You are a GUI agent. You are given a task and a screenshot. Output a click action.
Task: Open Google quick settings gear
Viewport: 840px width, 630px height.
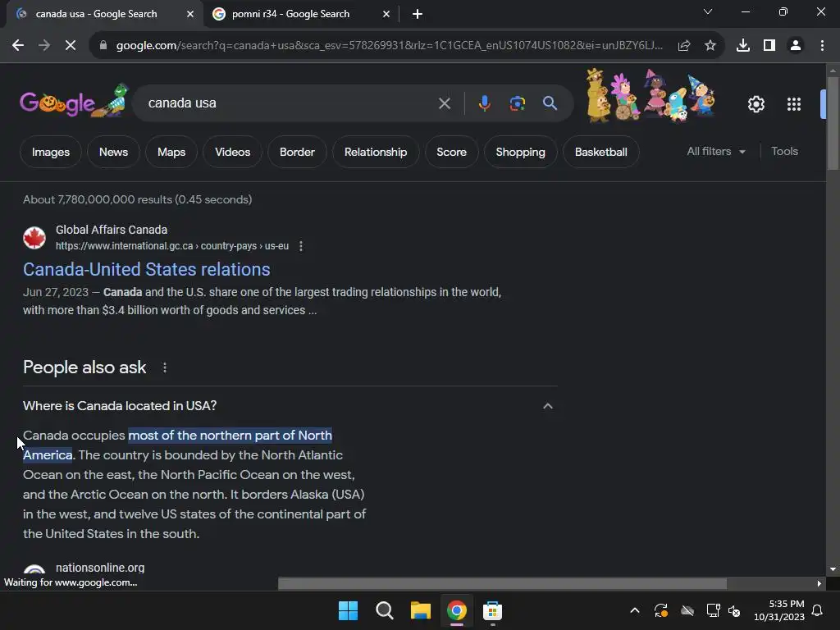click(x=756, y=104)
